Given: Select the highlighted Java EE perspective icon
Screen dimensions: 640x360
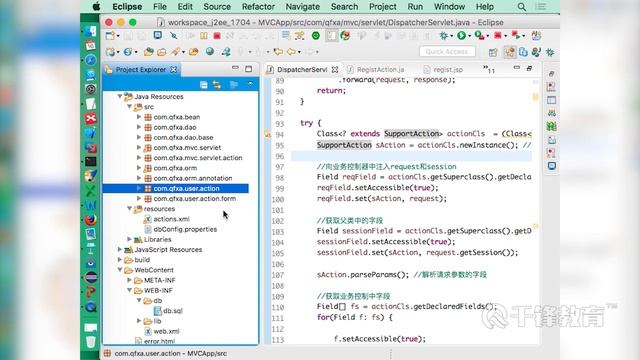Looking at the screenshot, I should click(x=509, y=52).
